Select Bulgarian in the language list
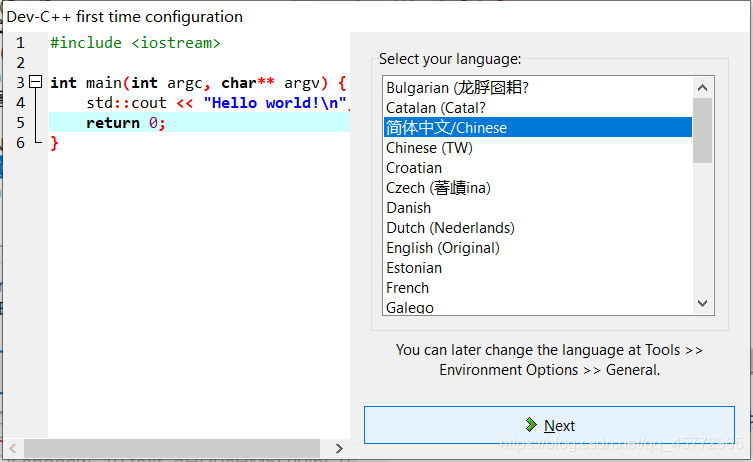This screenshot has width=753, height=462. [537, 88]
